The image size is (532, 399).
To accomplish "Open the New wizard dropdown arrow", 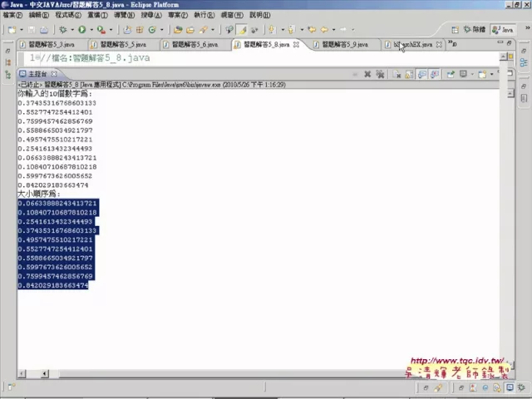I will click(22, 30).
